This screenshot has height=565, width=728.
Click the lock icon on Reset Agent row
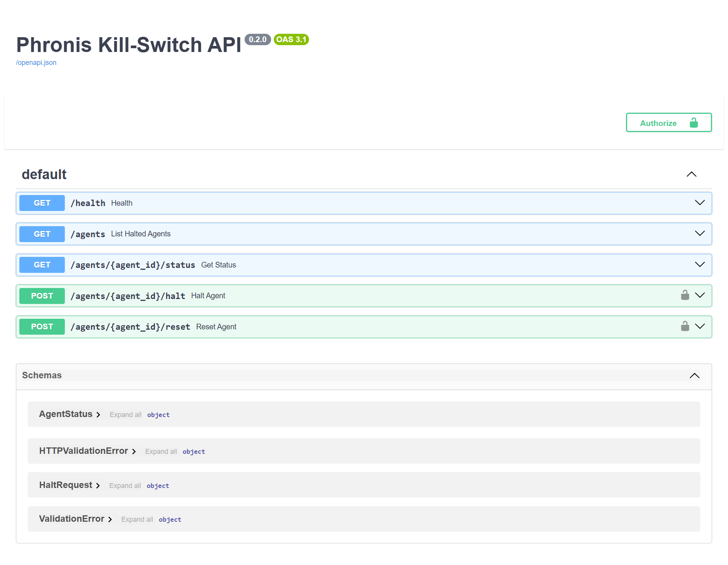(685, 326)
